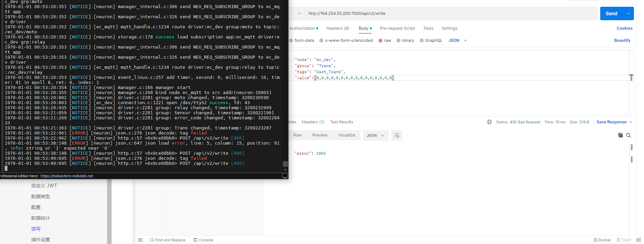The image size is (644, 244).
Task: Select binary body type
Action: pos(405,40)
